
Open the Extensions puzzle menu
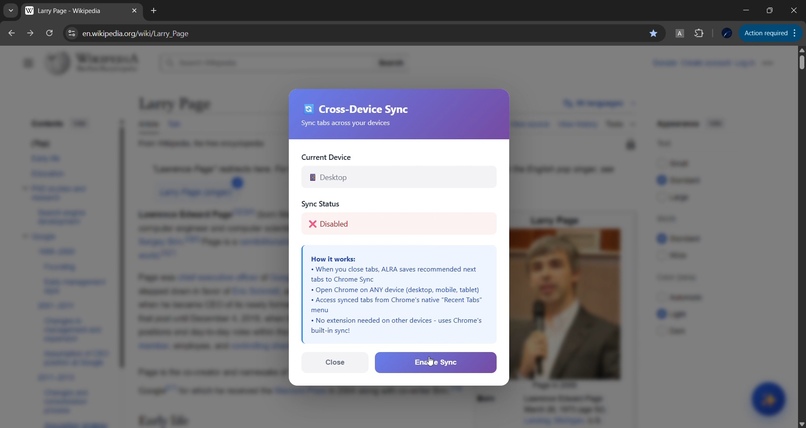point(699,33)
